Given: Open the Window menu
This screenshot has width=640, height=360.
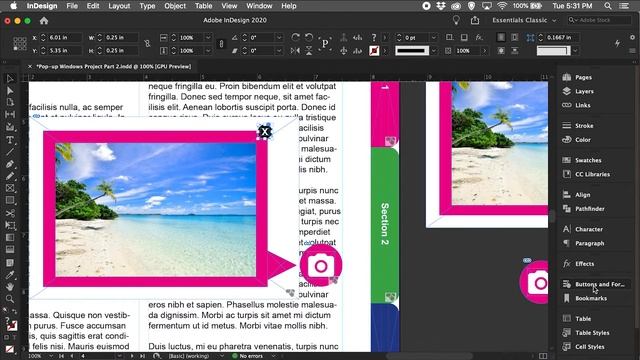Looking at the screenshot, I should [259, 6].
